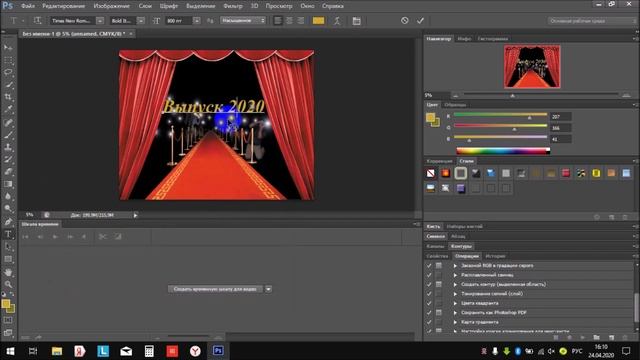Open the Bold font style dropdown

[x=141, y=20]
